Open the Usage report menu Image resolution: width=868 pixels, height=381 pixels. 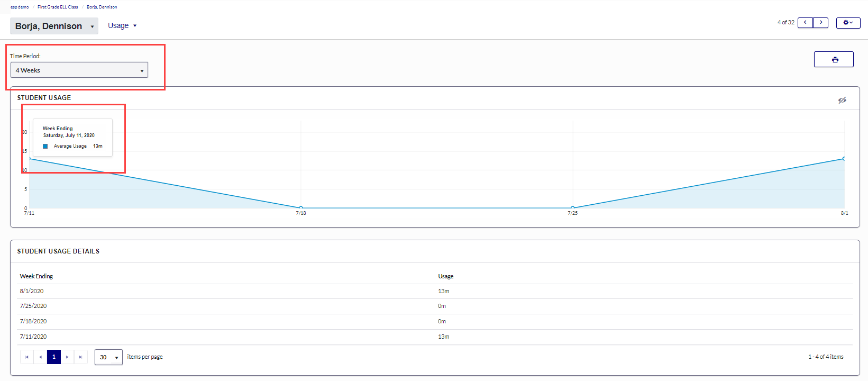click(122, 26)
